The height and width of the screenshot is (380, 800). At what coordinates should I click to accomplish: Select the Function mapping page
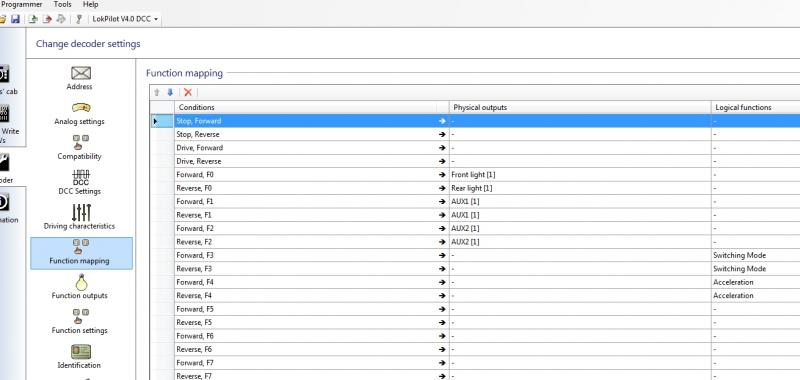(x=81, y=253)
